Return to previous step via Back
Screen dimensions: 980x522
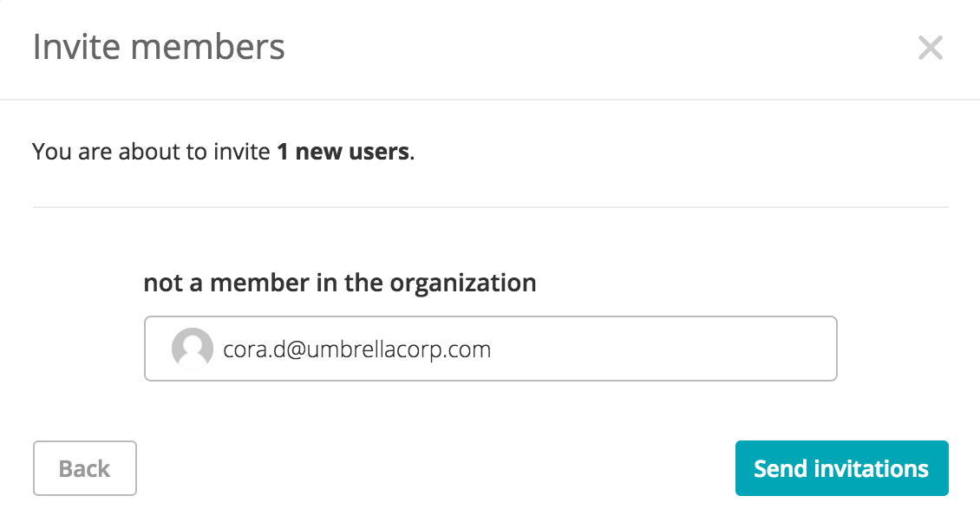[x=85, y=468]
